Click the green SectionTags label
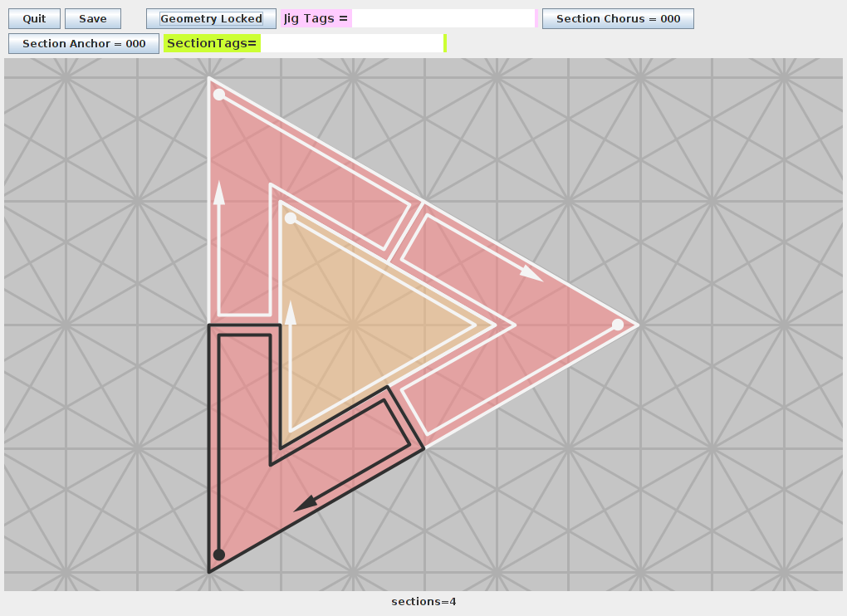 coord(213,43)
